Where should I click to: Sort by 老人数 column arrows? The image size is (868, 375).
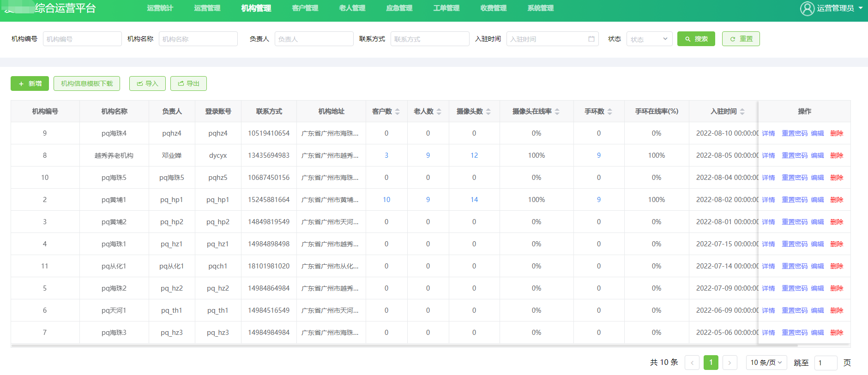(439, 112)
